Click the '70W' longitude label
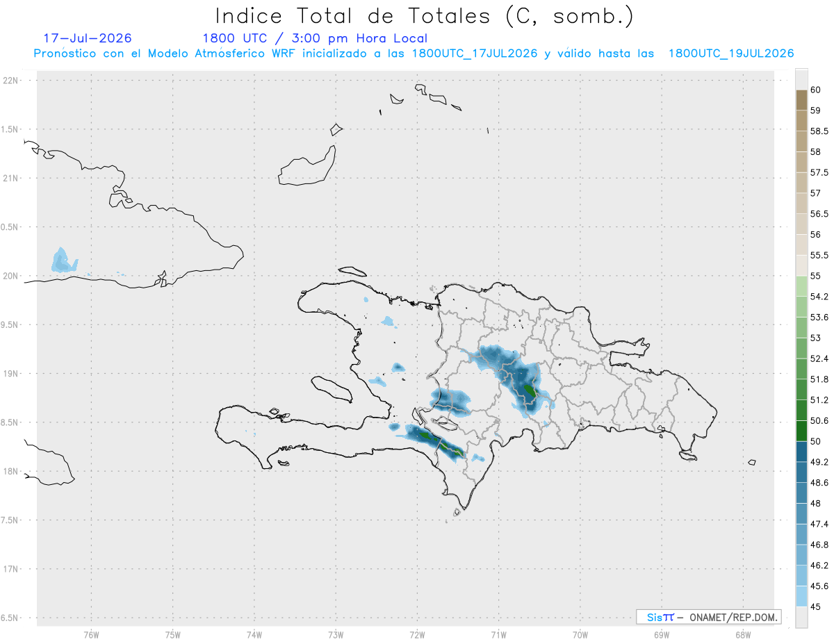The image size is (834, 644). pyautogui.click(x=580, y=634)
